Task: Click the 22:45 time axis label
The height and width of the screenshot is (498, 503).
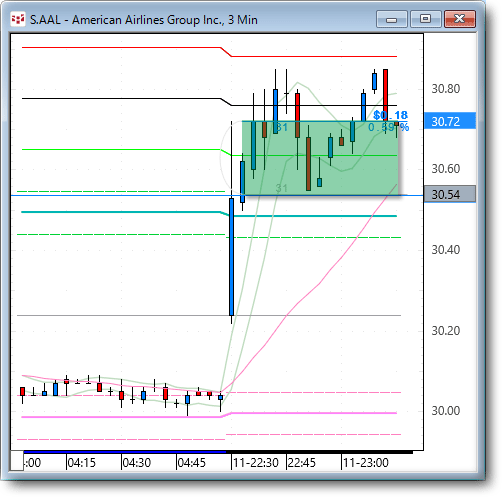Action: [x=302, y=463]
